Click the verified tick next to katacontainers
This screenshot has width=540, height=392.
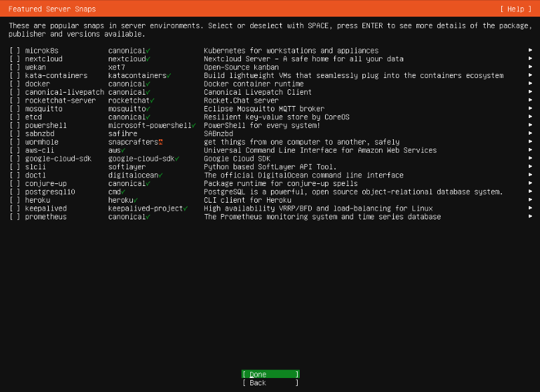pyautogui.click(x=169, y=75)
